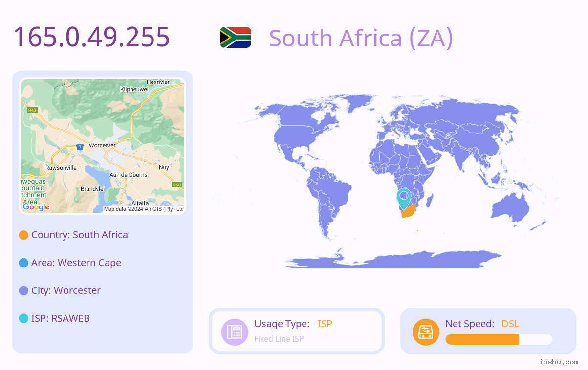Click the Worcester label on the map
This screenshot has height=370, width=588.
tap(102, 145)
